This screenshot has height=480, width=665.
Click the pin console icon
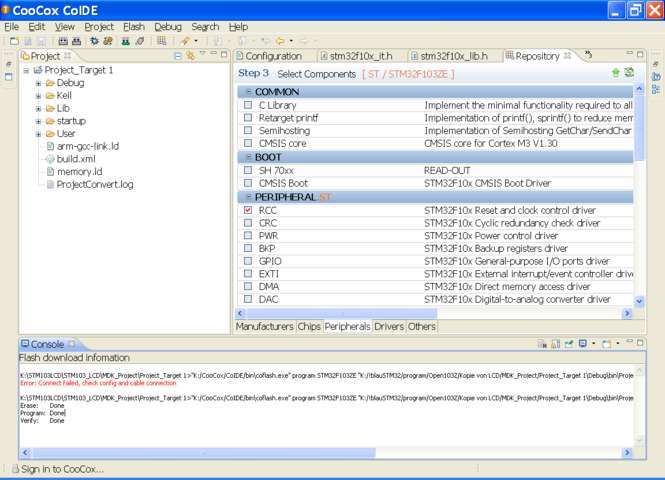568,344
